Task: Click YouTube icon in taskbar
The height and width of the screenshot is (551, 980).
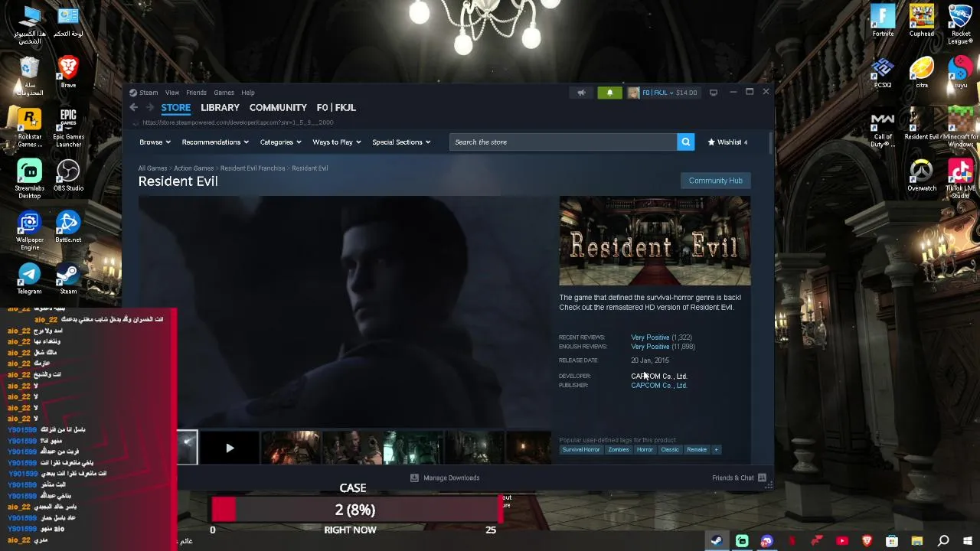Action: coord(842,541)
